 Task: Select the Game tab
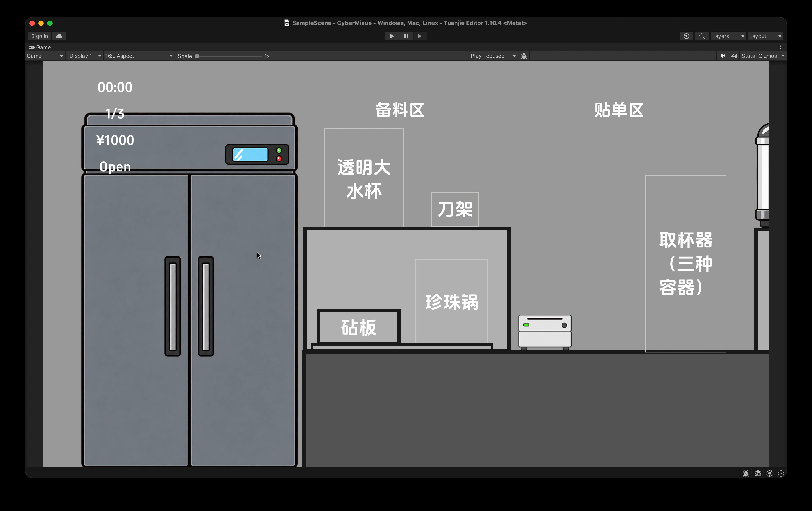click(40, 47)
